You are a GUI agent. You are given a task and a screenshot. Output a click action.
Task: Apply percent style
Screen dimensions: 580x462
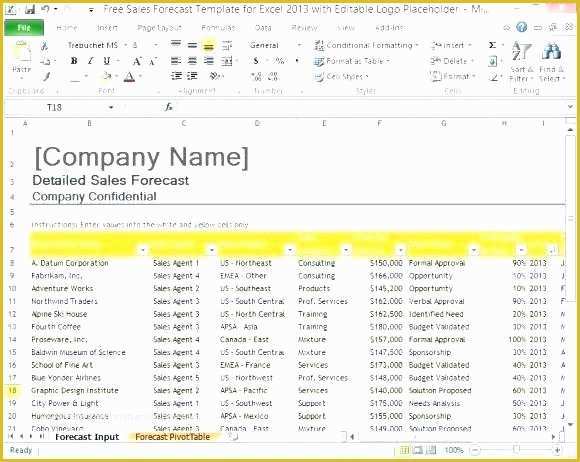point(280,61)
